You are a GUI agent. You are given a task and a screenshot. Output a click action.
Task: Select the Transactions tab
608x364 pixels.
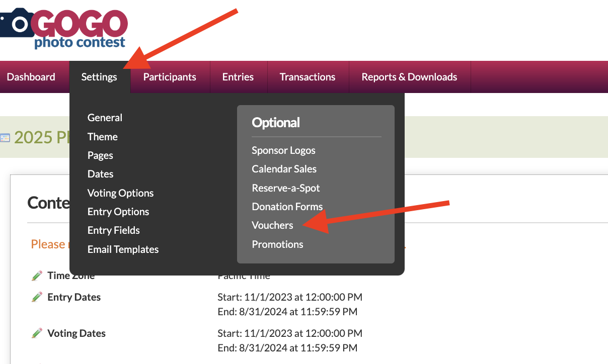pos(308,77)
